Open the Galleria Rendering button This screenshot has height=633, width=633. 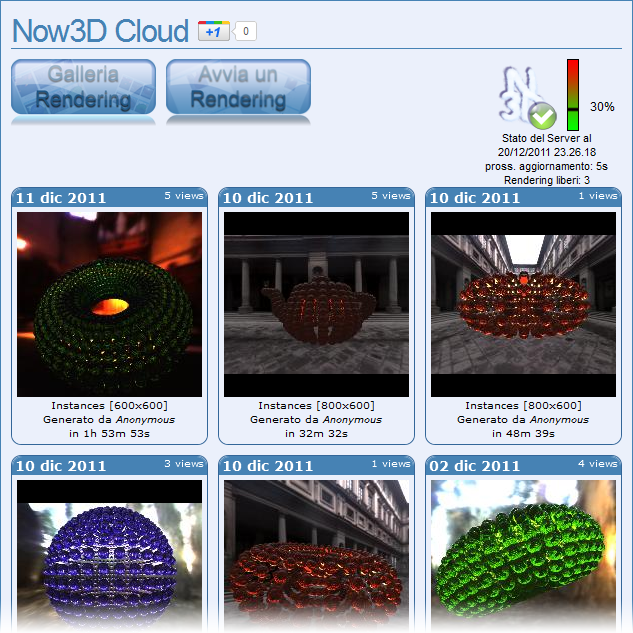tap(84, 87)
